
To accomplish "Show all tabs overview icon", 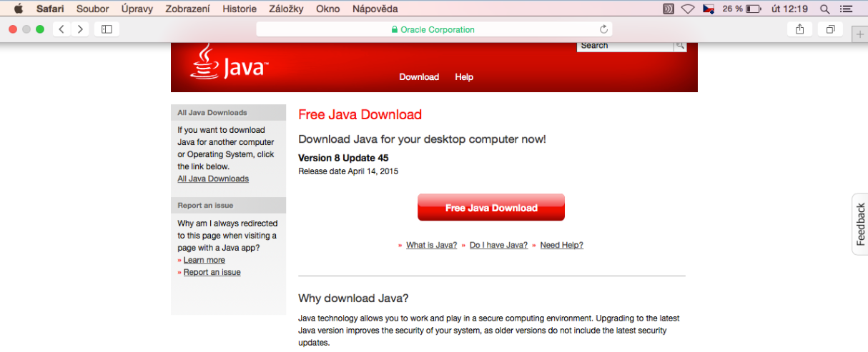I will tap(830, 29).
